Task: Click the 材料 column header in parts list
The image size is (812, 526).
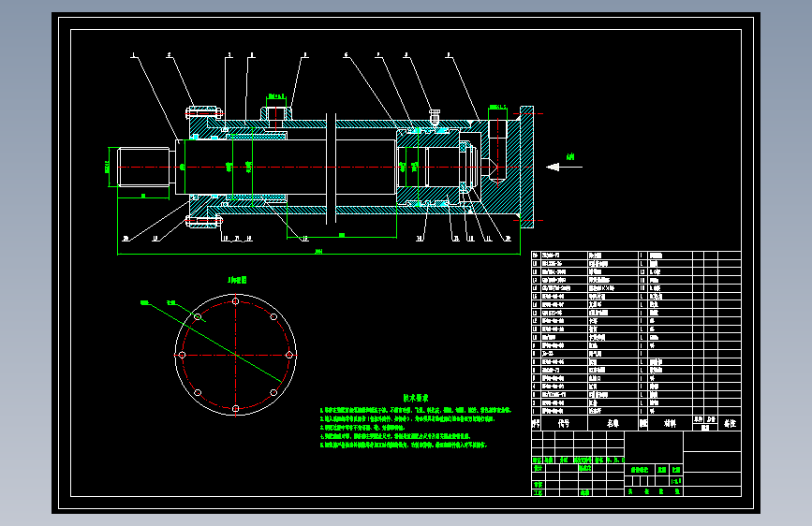Action: (670, 423)
